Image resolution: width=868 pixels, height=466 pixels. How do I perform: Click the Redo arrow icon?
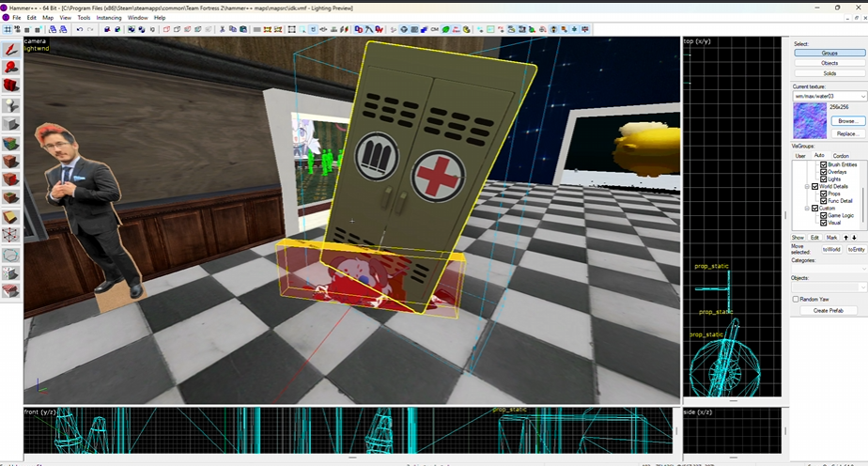[90, 29]
